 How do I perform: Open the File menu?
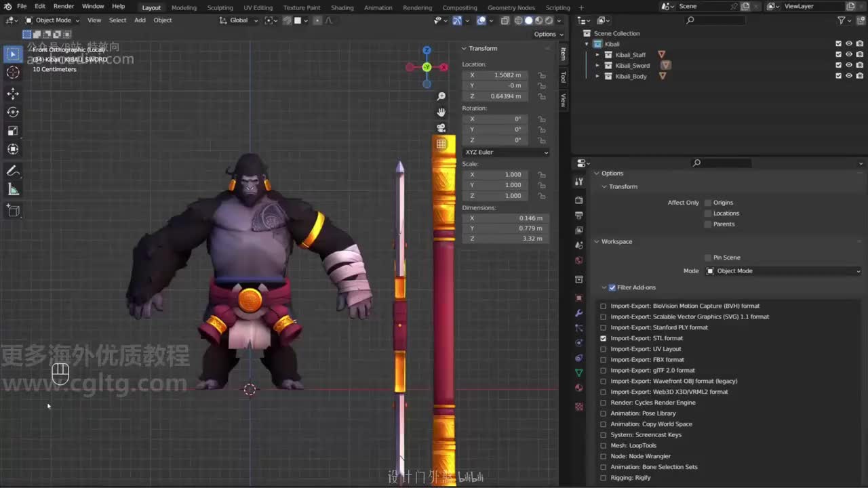click(x=22, y=6)
